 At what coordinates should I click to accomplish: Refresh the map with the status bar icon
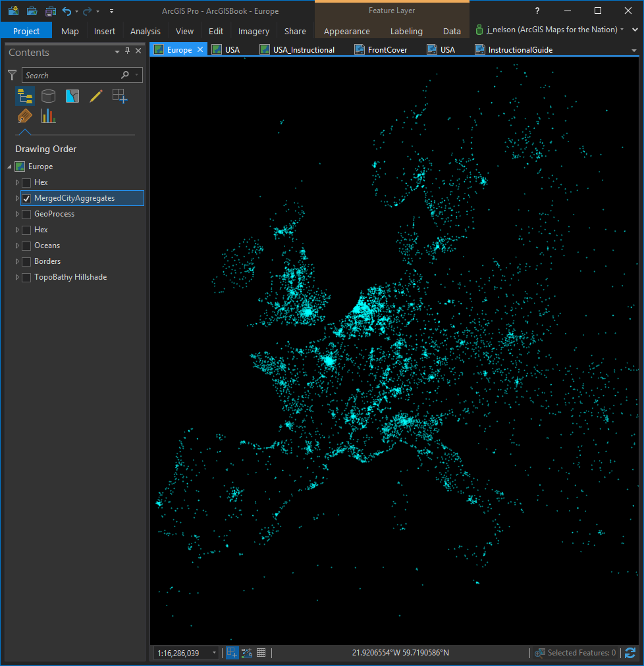click(x=630, y=653)
